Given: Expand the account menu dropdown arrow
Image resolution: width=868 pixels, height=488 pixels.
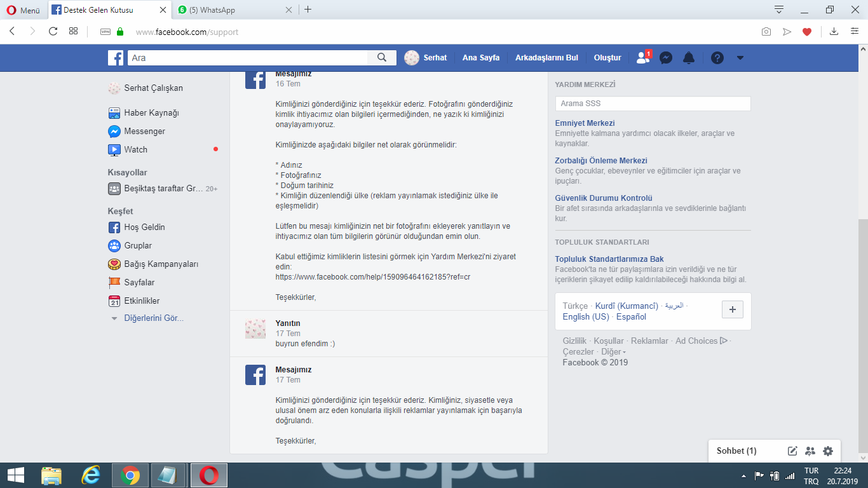Looking at the screenshot, I should coord(740,58).
